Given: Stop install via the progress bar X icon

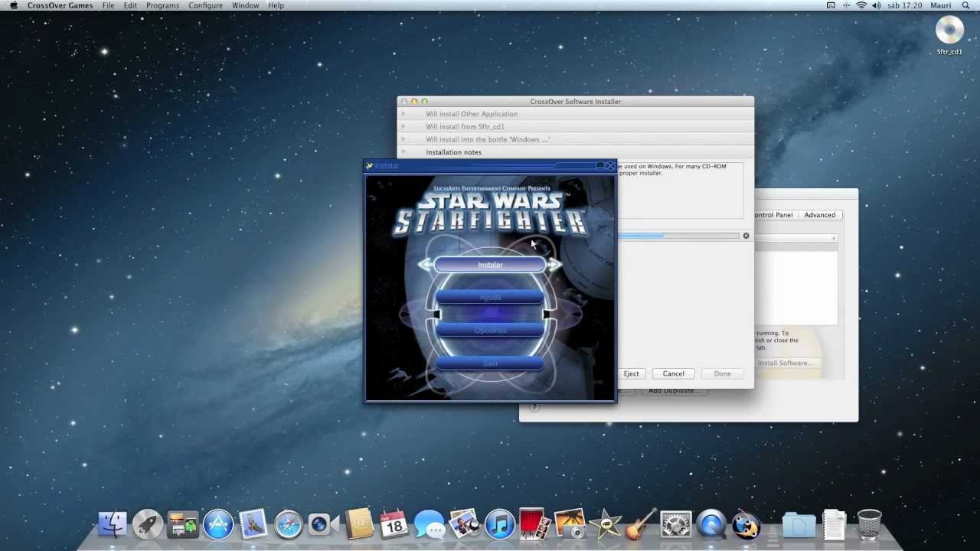Looking at the screenshot, I should click(x=746, y=236).
